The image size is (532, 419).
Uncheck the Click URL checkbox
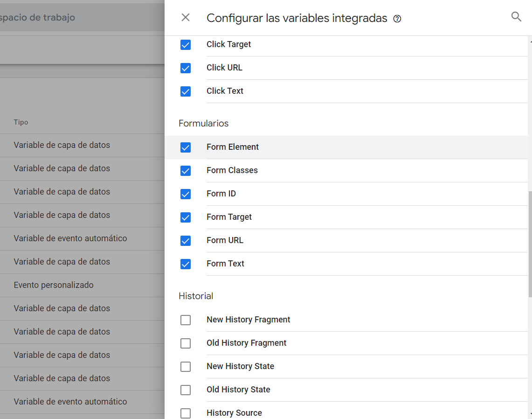tap(186, 68)
